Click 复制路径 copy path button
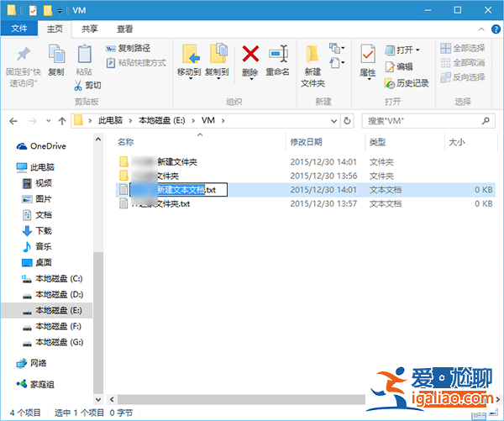This screenshot has height=421, width=504. click(x=128, y=48)
